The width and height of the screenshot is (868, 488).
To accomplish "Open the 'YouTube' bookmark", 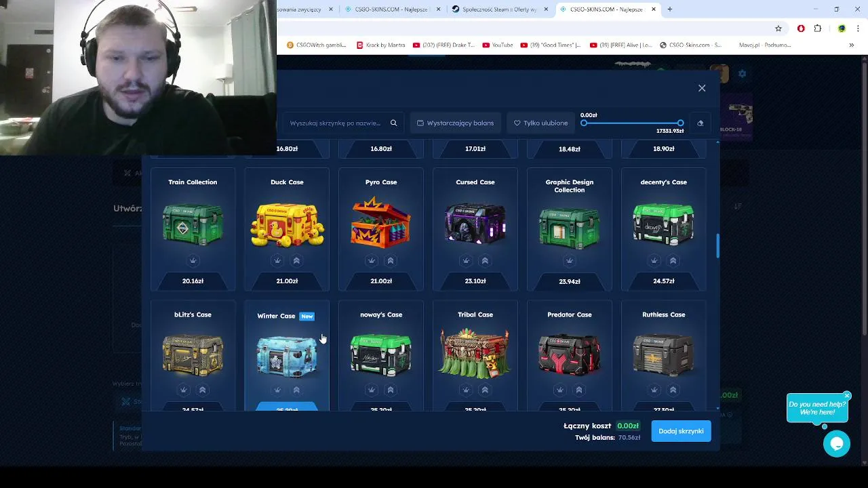I will click(x=497, y=45).
